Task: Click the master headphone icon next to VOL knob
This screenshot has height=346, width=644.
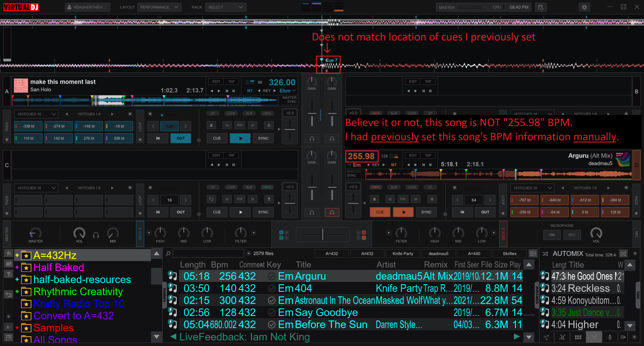Action: tap(96, 235)
